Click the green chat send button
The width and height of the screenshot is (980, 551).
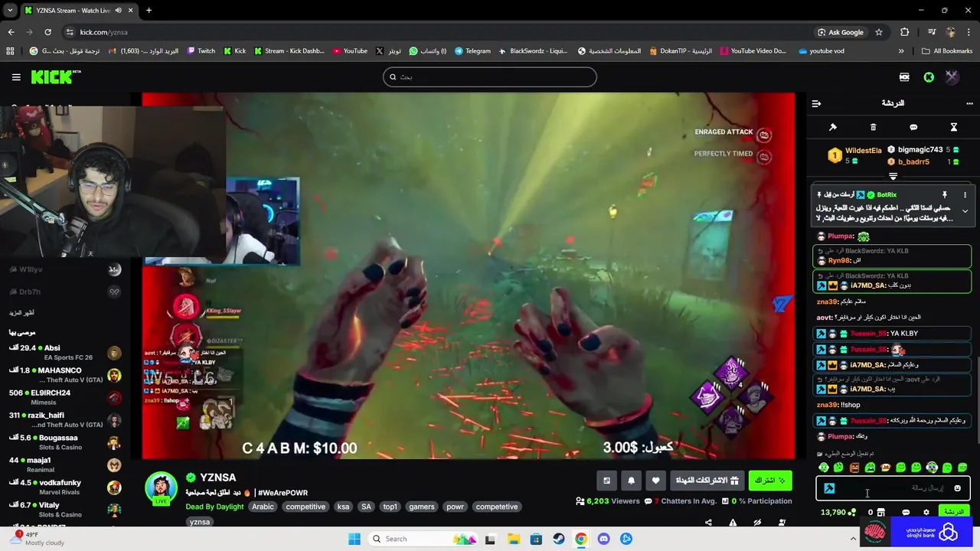pyautogui.click(x=953, y=512)
